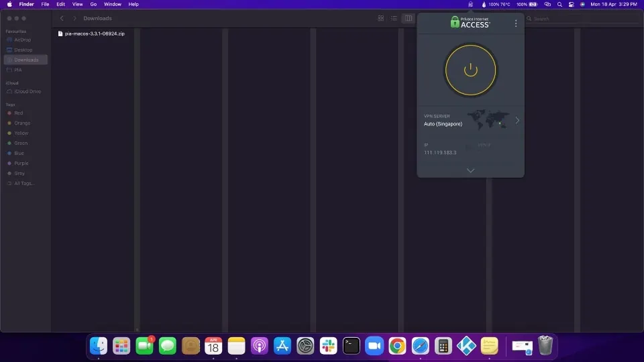644x362 pixels.
Task: Open the Trash in the Dock
Action: tap(545, 345)
